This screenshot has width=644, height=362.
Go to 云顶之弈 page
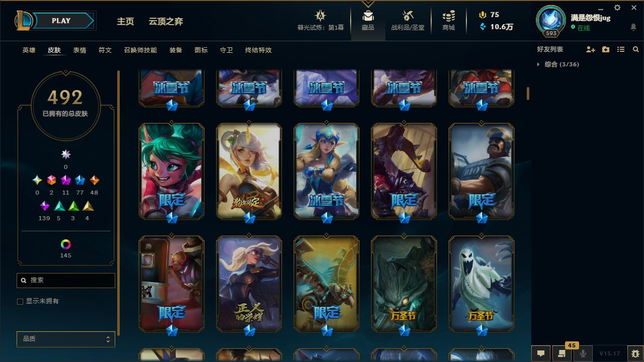[x=166, y=21]
